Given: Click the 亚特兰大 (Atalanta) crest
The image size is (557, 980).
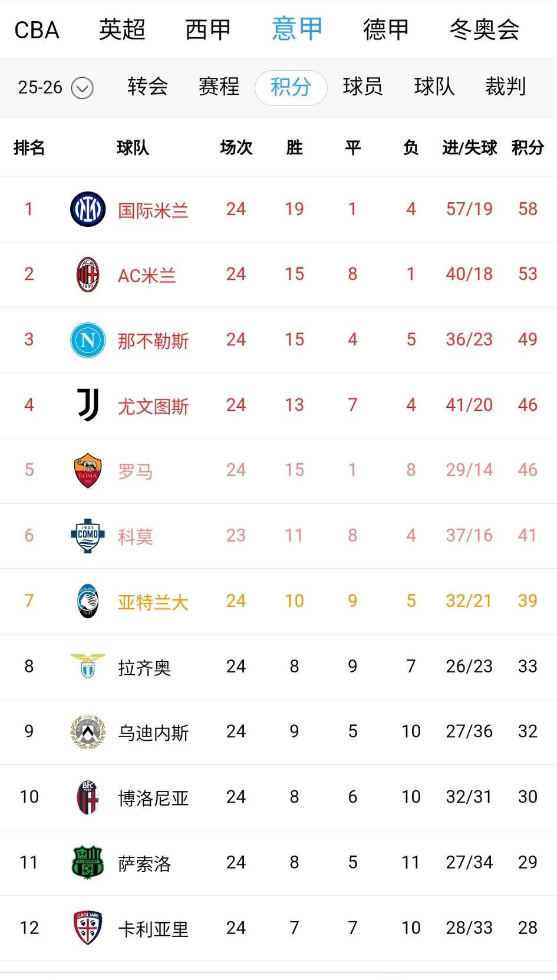Looking at the screenshot, I should pyautogui.click(x=87, y=601).
